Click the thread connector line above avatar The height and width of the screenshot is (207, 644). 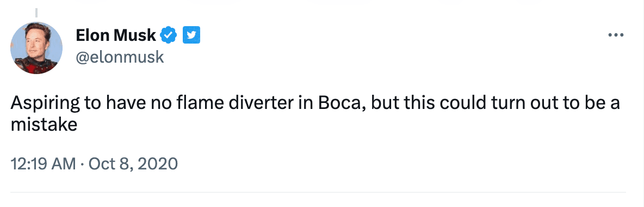36,13
